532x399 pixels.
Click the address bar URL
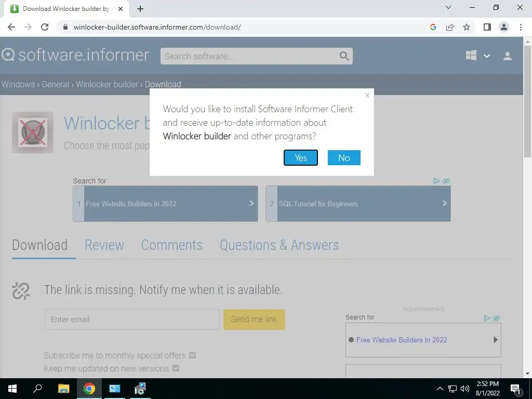click(x=157, y=27)
